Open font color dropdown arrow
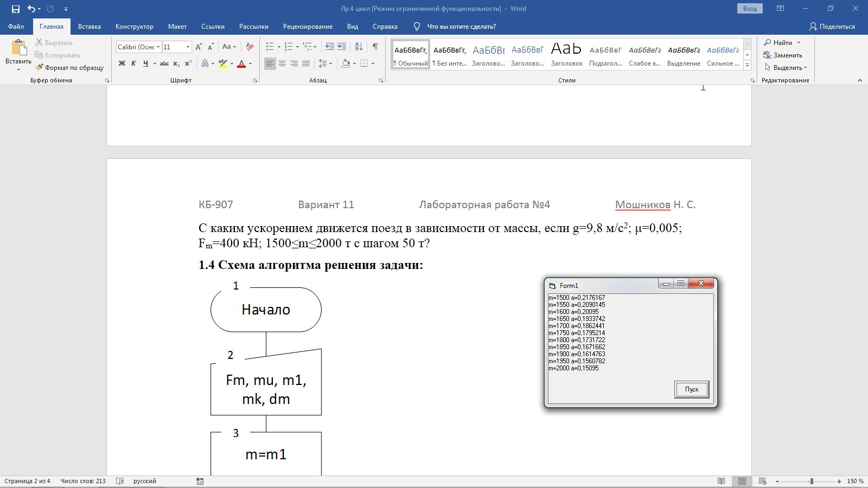 (250, 63)
